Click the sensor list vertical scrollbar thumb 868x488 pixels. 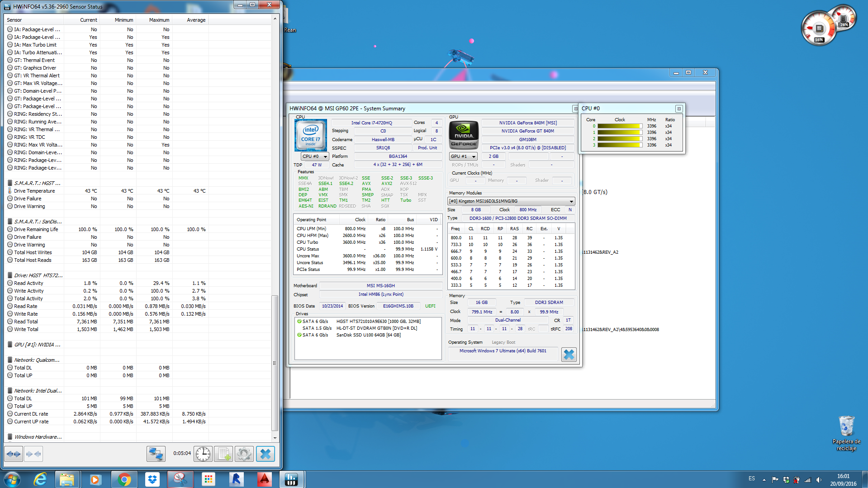(274, 363)
